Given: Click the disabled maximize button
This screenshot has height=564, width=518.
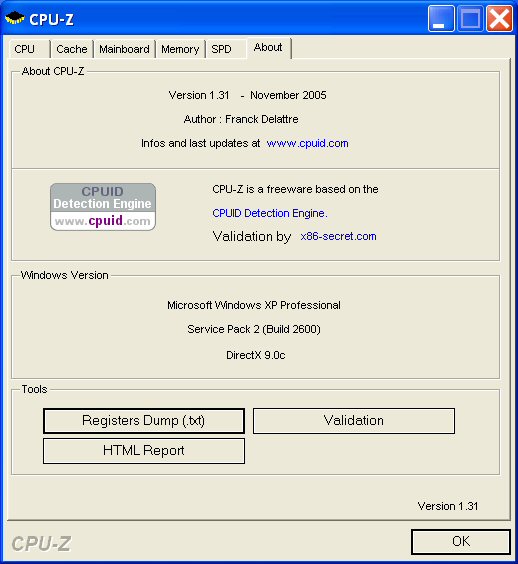Looking at the screenshot, I should click(x=471, y=18).
